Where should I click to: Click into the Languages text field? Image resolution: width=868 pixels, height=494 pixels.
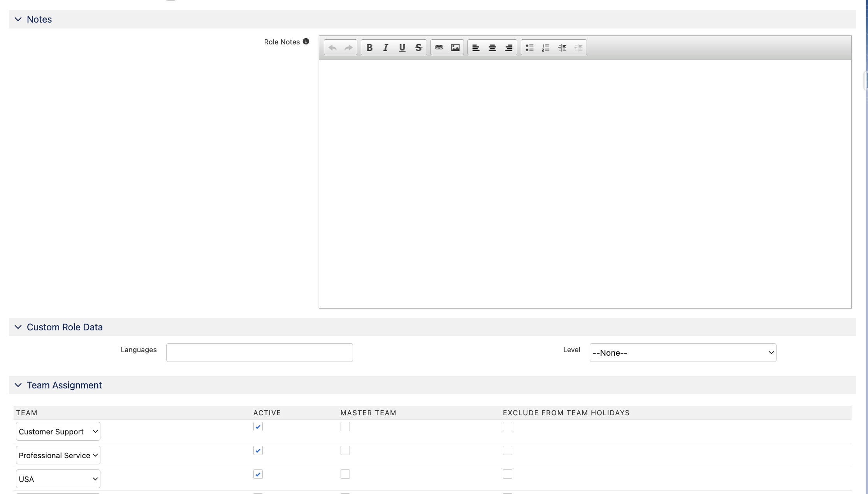tap(260, 353)
